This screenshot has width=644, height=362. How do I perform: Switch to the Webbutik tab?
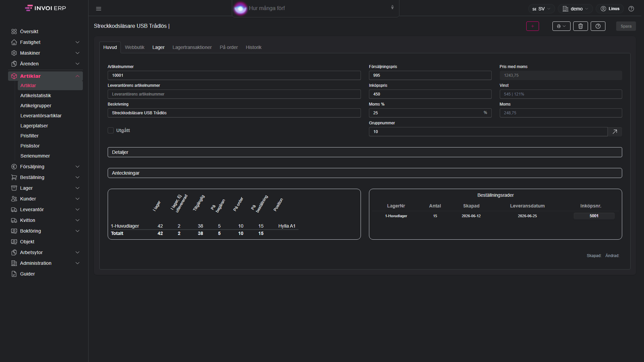135,47
